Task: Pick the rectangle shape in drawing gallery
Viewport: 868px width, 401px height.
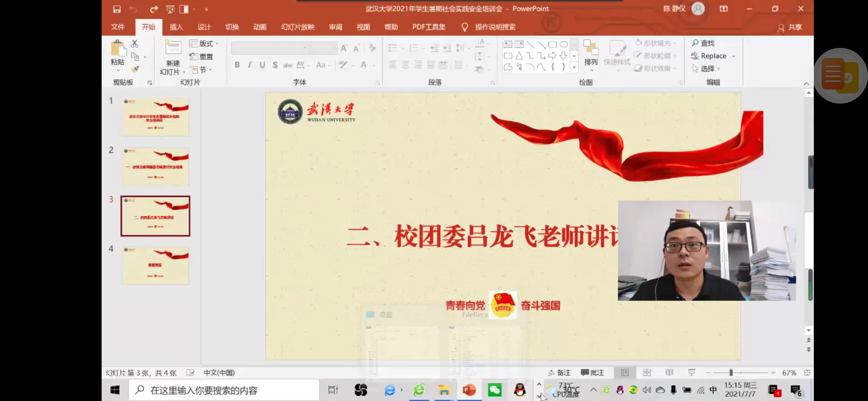Action: tap(552, 45)
